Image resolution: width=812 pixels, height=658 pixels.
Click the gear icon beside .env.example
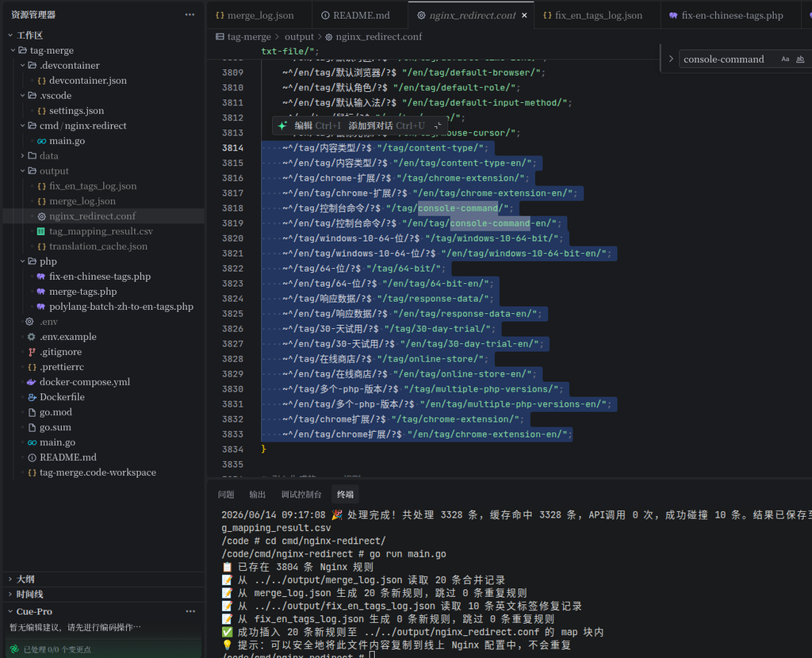pyautogui.click(x=32, y=337)
